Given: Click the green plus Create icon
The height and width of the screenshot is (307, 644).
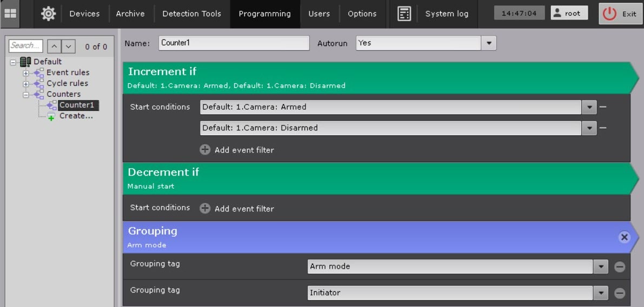Looking at the screenshot, I should pos(51,117).
